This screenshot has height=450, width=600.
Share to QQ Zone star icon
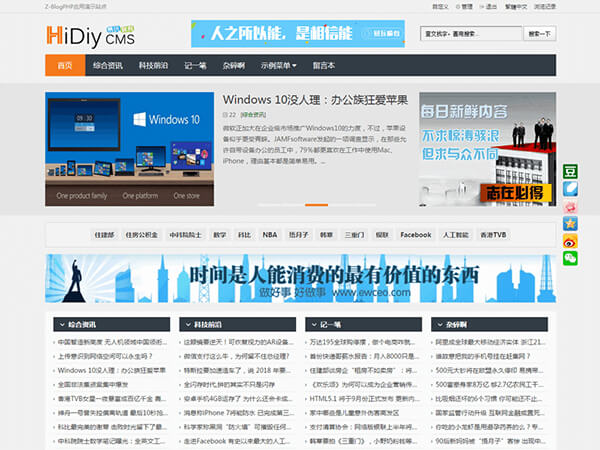click(x=570, y=223)
